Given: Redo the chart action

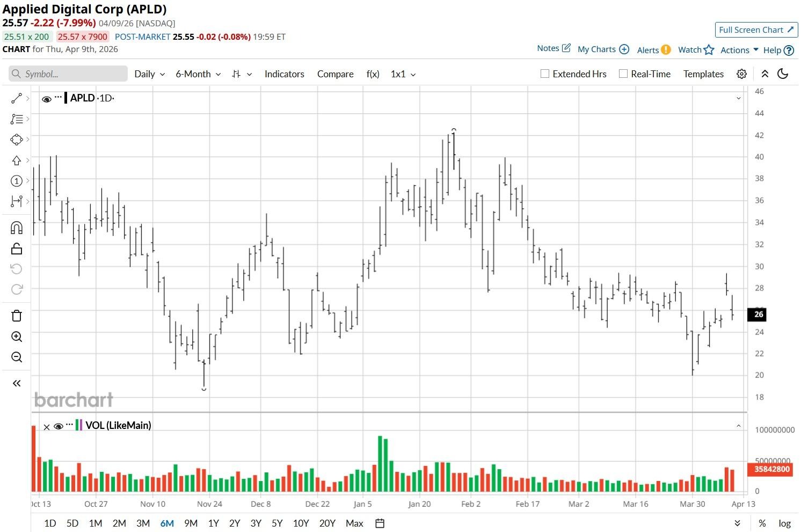Looking at the screenshot, I should 17,289.
